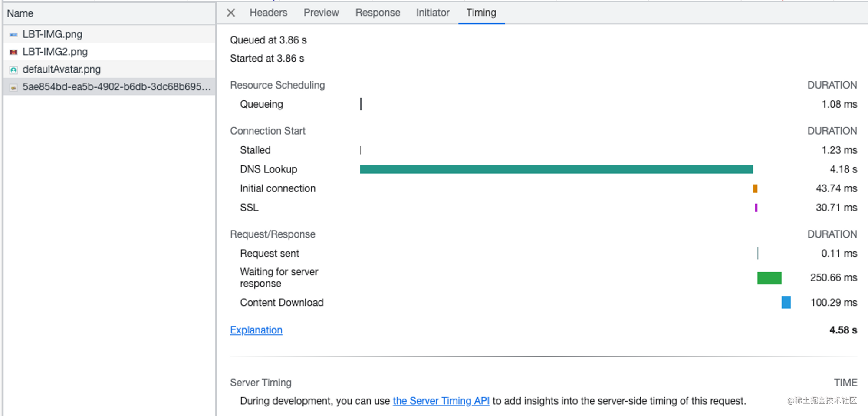Switch to the Preview tab
Viewport: 868px width, 416px height.
point(321,13)
